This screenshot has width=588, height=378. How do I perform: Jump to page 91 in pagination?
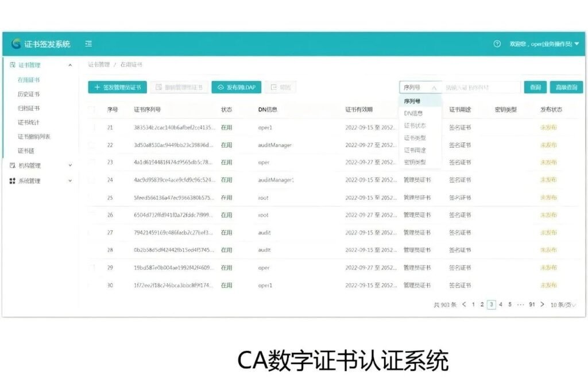(x=532, y=304)
